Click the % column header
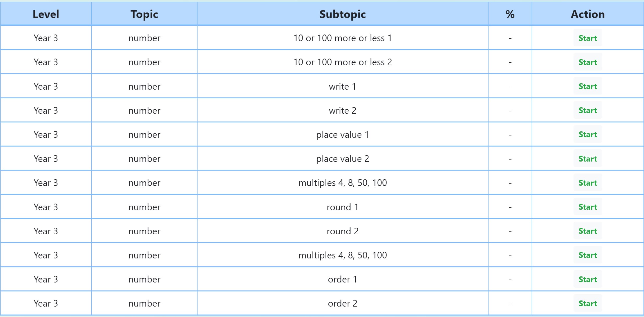The height and width of the screenshot is (317, 644). (510, 14)
